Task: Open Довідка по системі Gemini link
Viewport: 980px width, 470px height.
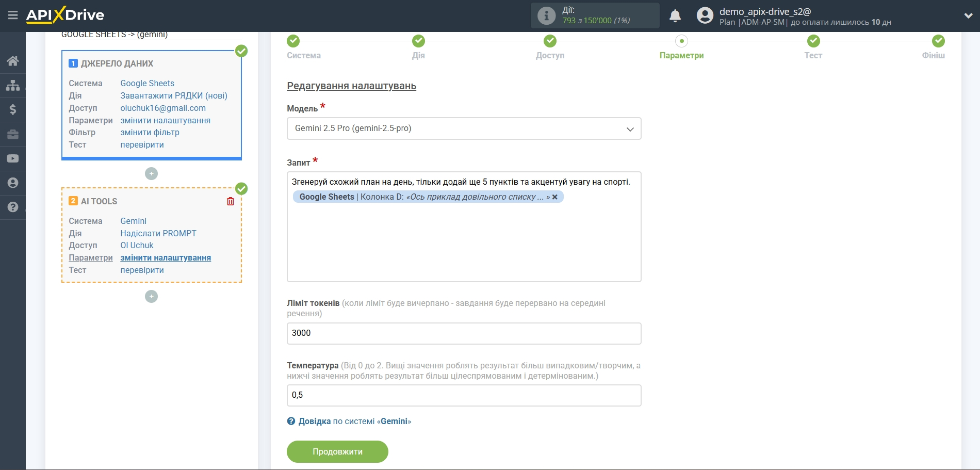Action: [x=354, y=421]
